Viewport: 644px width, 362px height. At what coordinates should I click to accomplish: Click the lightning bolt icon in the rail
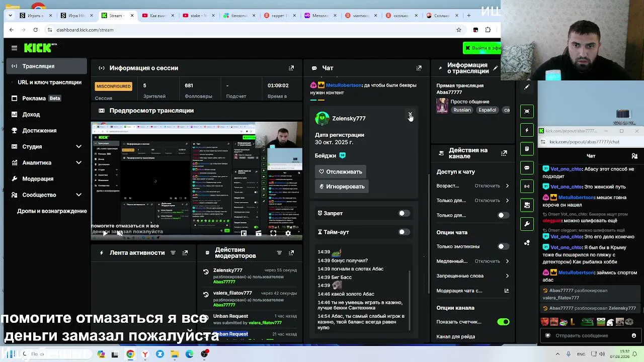[x=527, y=130]
